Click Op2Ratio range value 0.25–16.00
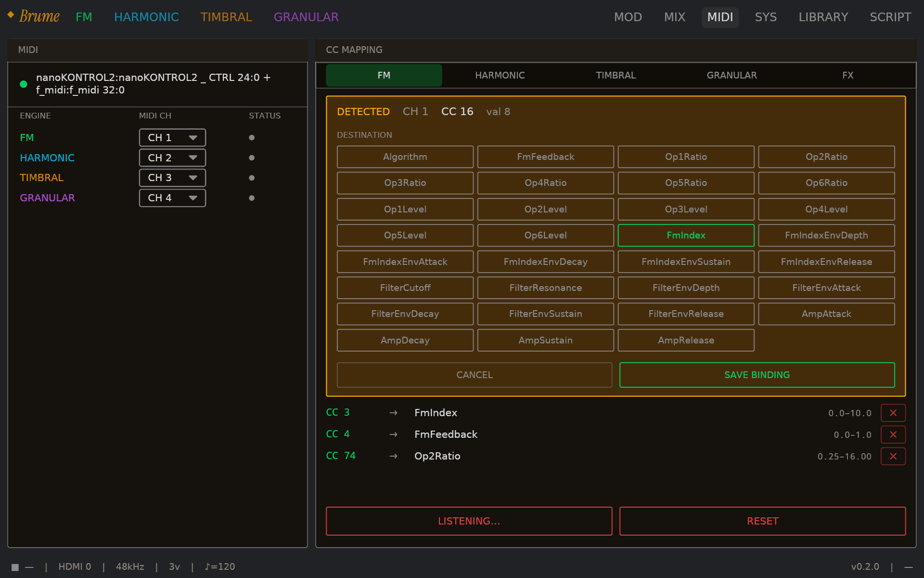924x578 pixels. 845,457
